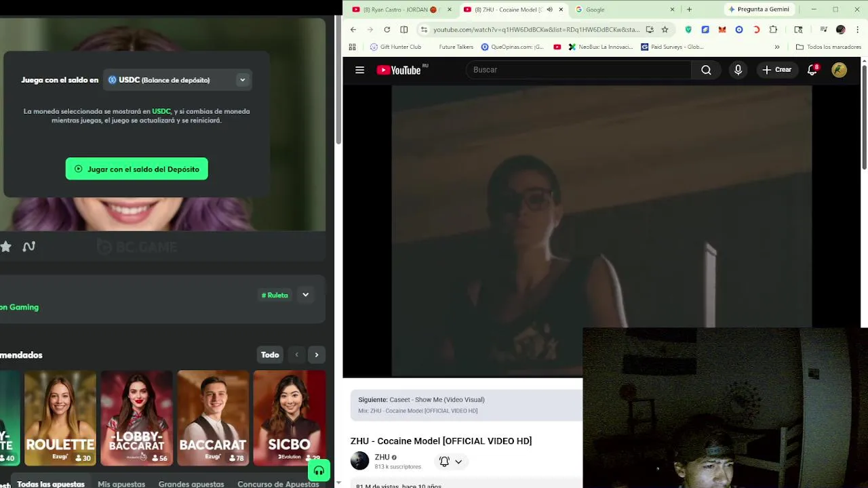Screen dimensions: 868x488
Task: Switch to the Mis apuestas tab
Action: click(x=121, y=484)
